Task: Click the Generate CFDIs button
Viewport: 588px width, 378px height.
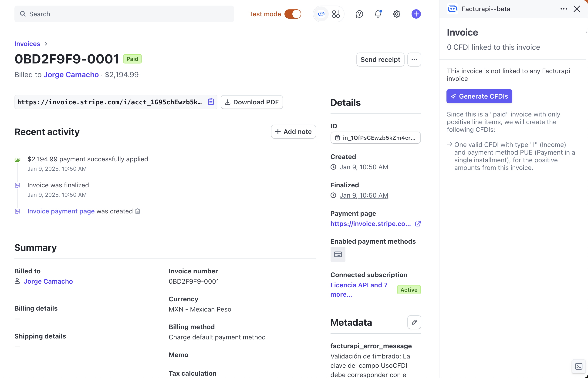Action: (x=479, y=96)
